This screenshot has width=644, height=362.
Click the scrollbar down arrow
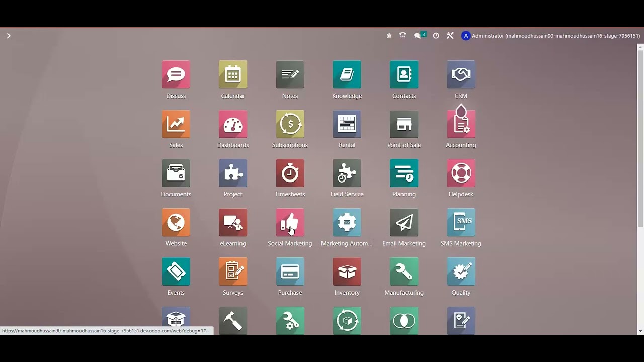point(640,331)
